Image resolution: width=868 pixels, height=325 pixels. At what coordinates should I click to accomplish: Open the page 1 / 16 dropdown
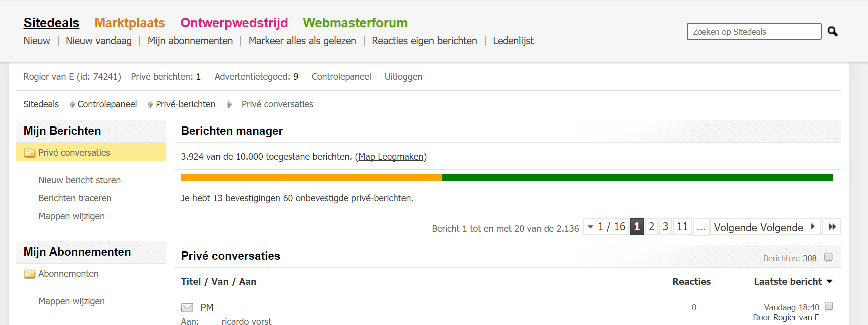(606, 227)
